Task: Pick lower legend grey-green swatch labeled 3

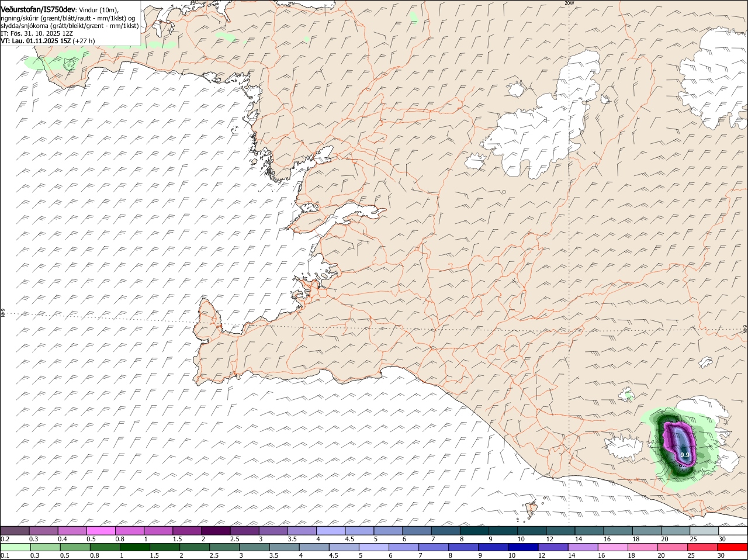Action: click(x=254, y=547)
